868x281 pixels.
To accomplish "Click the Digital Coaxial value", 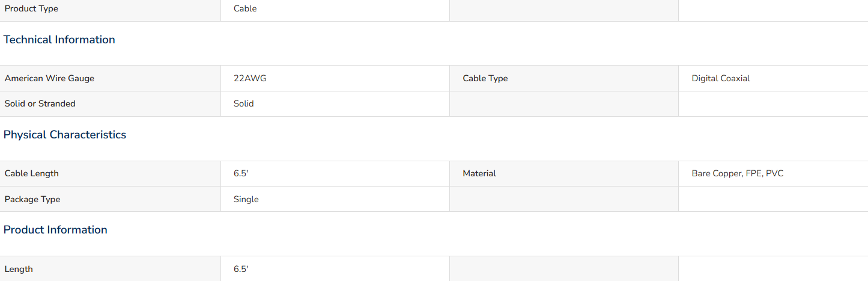I will tap(721, 78).
